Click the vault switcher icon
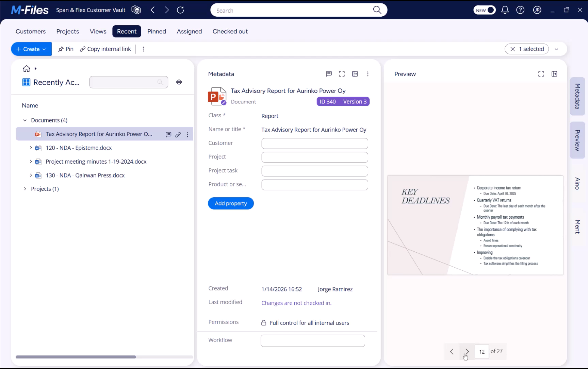588x369 pixels. pyautogui.click(x=136, y=10)
